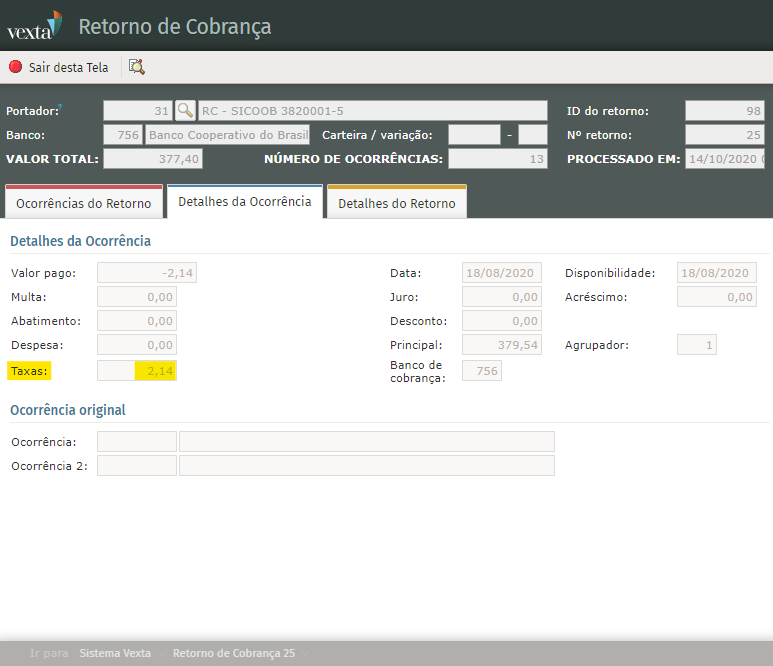
Task: Open the Detalhes do Retorno tab
Action: [x=396, y=203]
